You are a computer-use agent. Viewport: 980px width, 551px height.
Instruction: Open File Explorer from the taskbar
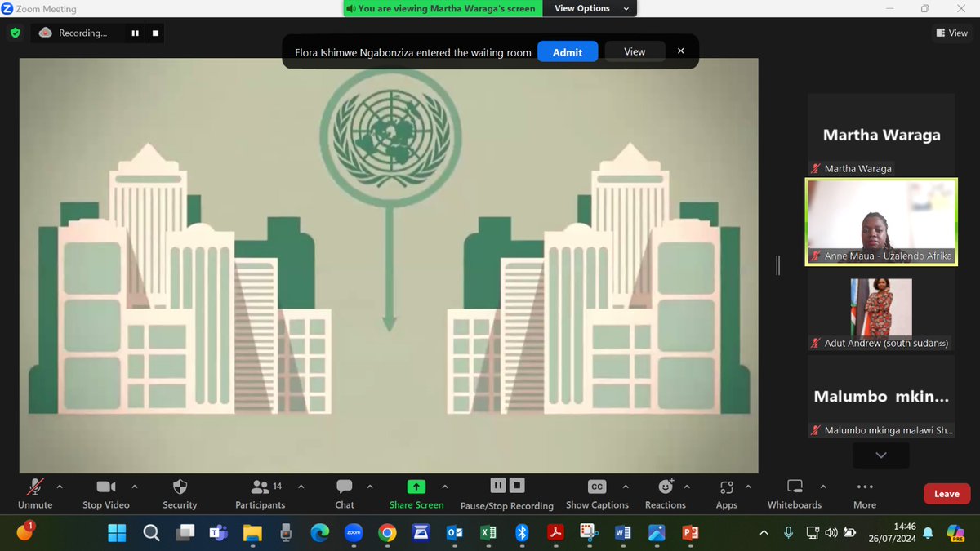(252, 533)
